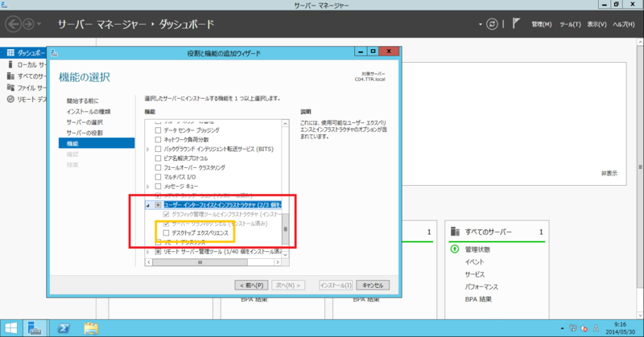Go to サーバーの役割 wizard step
Viewport: 644px width, 337px height.
[85, 133]
